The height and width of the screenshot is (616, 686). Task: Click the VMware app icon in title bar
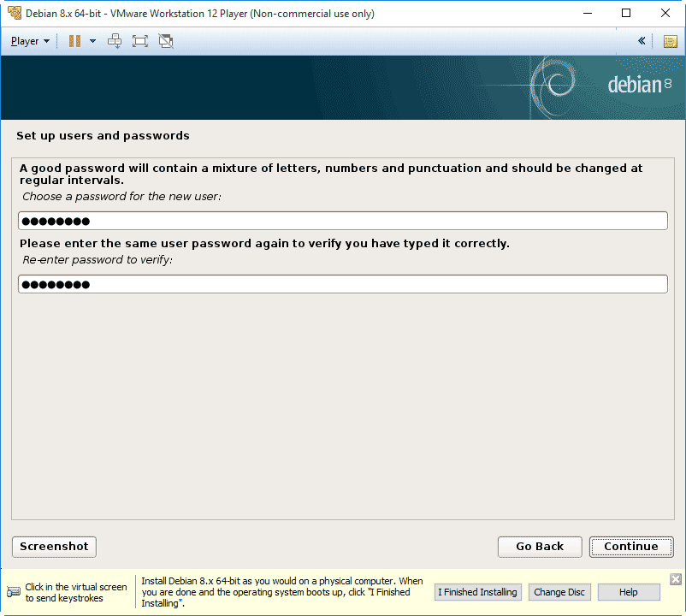[15, 14]
